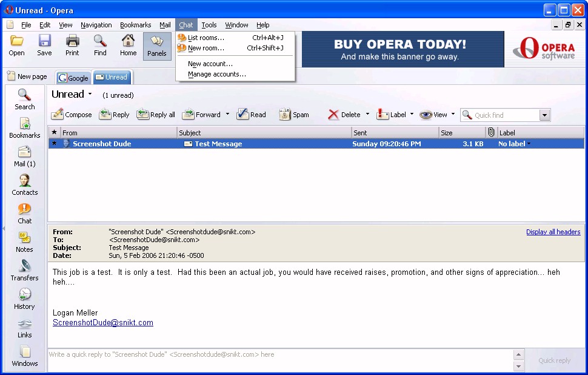Screen dimensions: 588x375
Task: Sort messages by From column
Action: point(118,132)
